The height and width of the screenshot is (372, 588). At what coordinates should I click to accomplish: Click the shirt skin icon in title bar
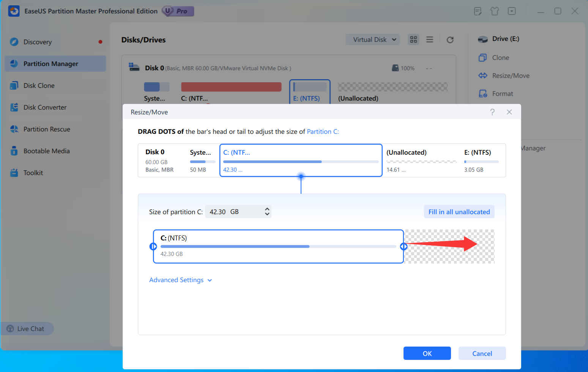tap(495, 11)
